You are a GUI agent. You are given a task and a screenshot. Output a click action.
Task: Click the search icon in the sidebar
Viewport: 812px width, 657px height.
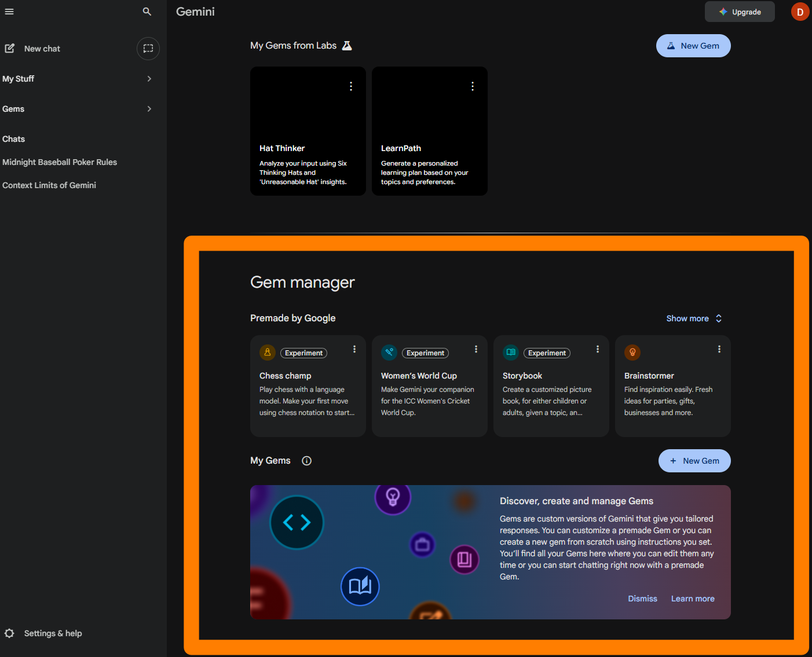tap(147, 12)
